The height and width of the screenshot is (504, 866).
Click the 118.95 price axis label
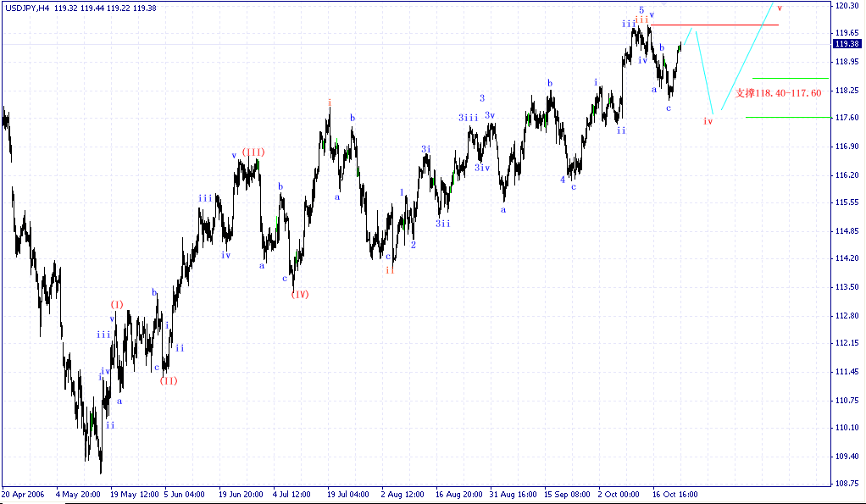click(847, 61)
